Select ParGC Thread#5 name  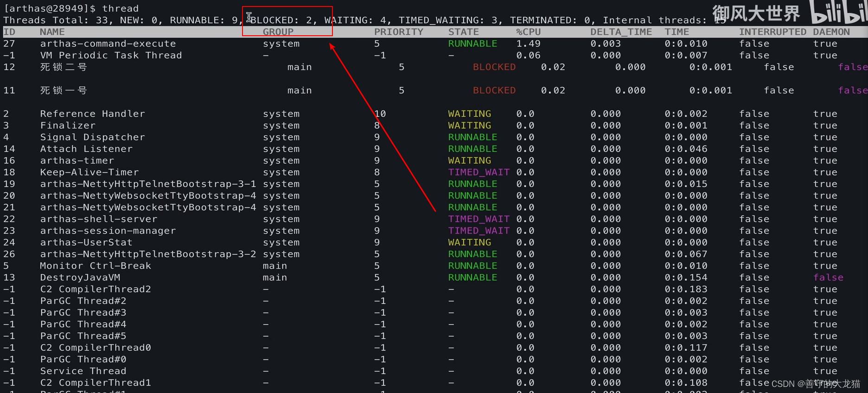83,336
